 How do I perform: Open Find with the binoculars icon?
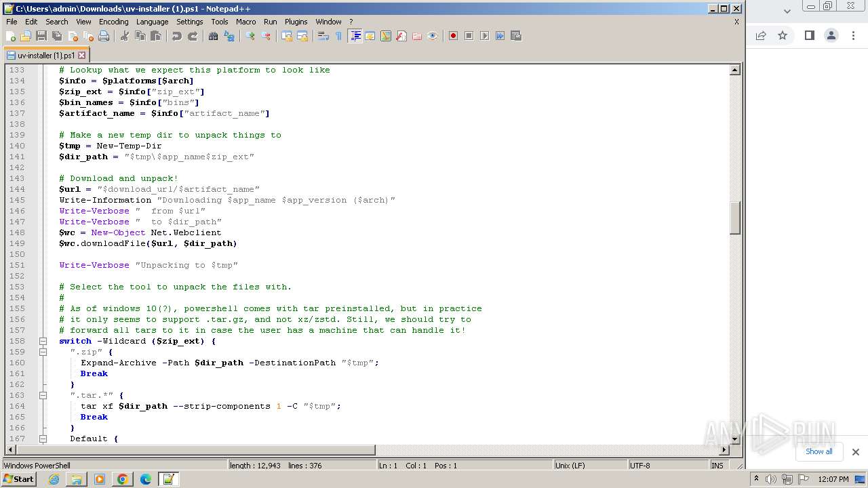(x=214, y=36)
